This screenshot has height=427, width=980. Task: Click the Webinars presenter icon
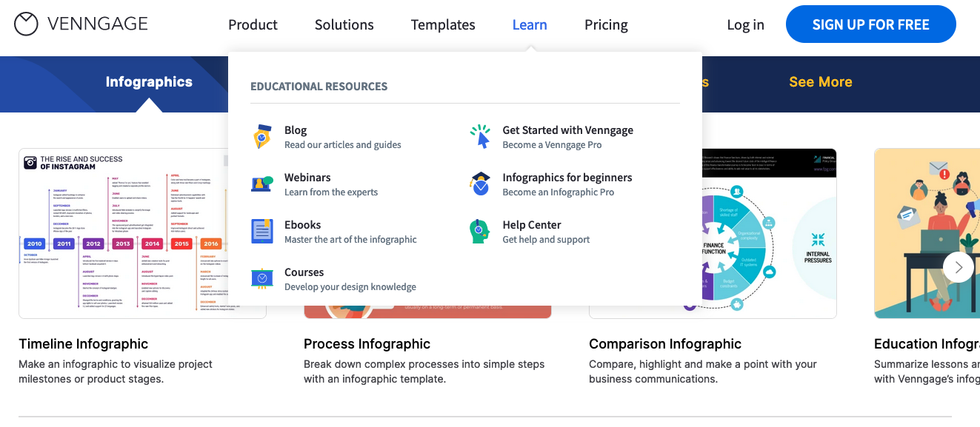pyautogui.click(x=261, y=184)
